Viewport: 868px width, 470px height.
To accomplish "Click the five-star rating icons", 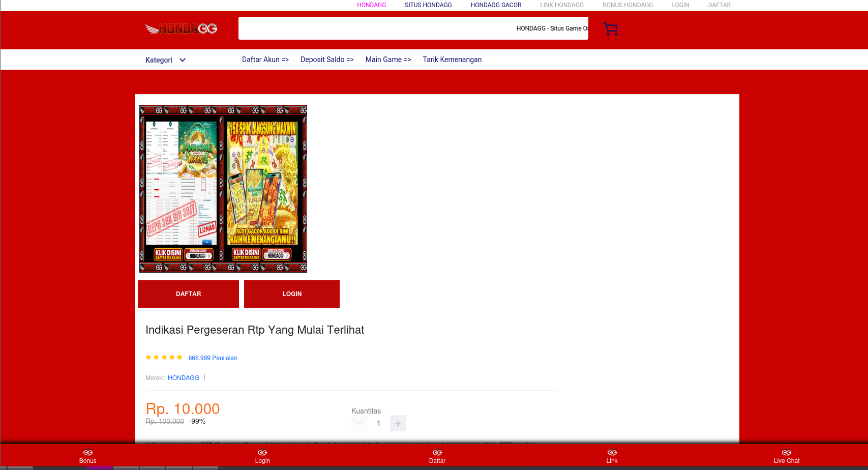I will pos(164,358).
